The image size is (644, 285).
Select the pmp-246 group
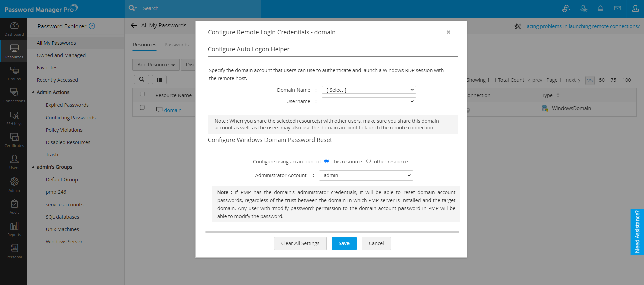[x=56, y=192]
